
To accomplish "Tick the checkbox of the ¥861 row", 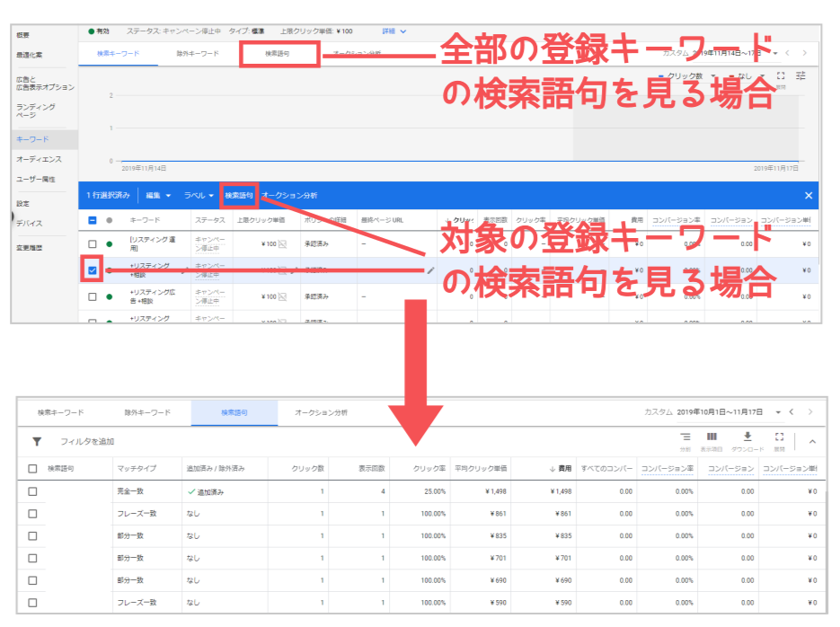I will coord(32,514).
